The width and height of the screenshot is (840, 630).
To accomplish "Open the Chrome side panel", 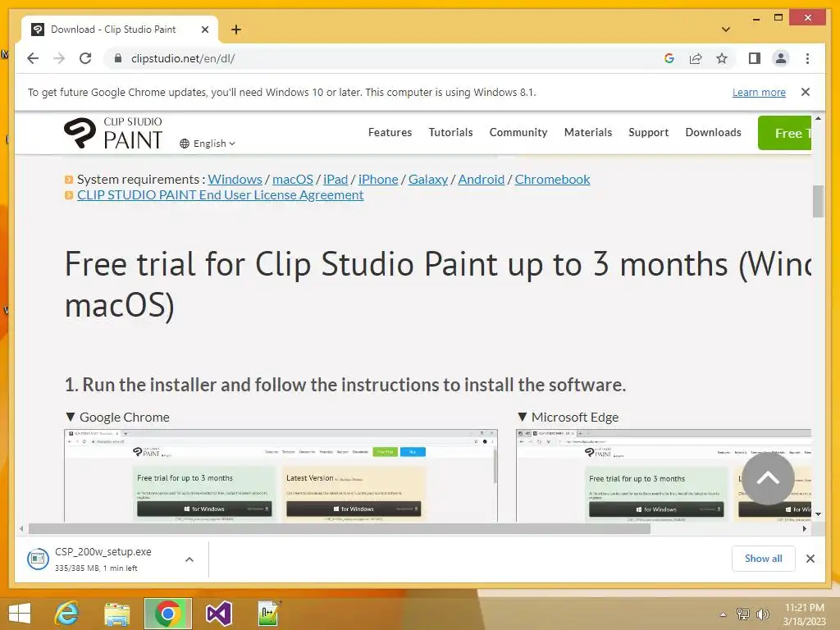I will tap(755, 58).
